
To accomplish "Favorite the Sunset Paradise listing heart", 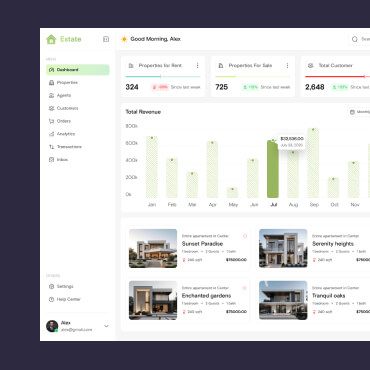I will pyautogui.click(x=245, y=236).
